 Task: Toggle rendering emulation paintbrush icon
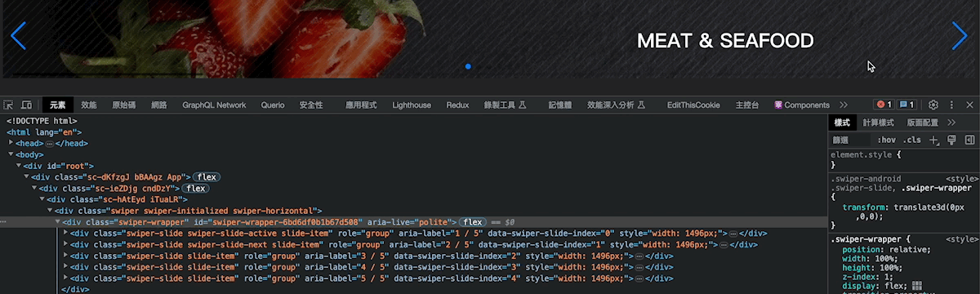tap(951, 140)
